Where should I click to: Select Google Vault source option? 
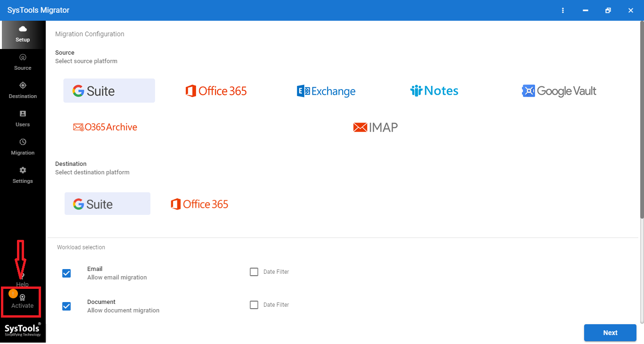tap(559, 90)
